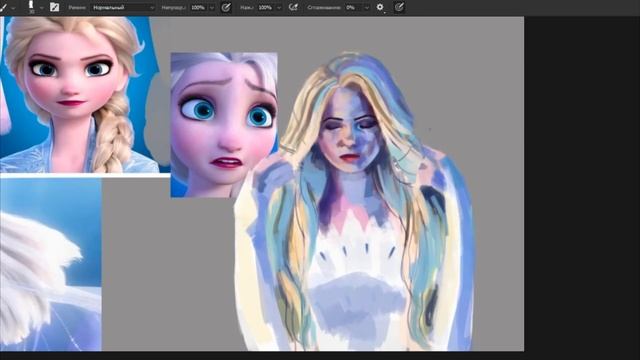This screenshot has height=360, width=640.
Task: Toggle pressure-for-size icon at toolbar end
Action: (x=399, y=7)
